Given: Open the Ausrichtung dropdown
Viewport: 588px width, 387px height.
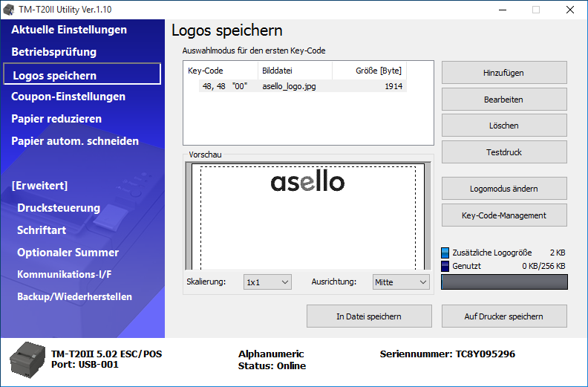Looking at the screenshot, I should [x=401, y=282].
